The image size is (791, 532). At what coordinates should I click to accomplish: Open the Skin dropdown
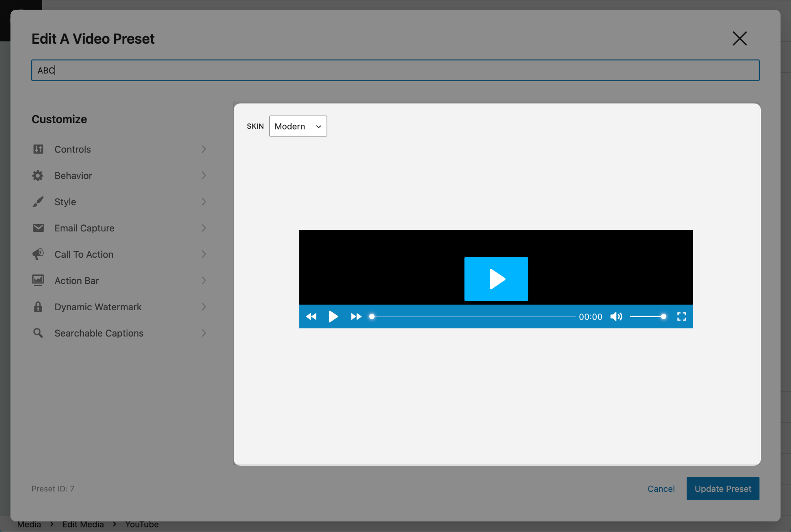pos(297,126)
